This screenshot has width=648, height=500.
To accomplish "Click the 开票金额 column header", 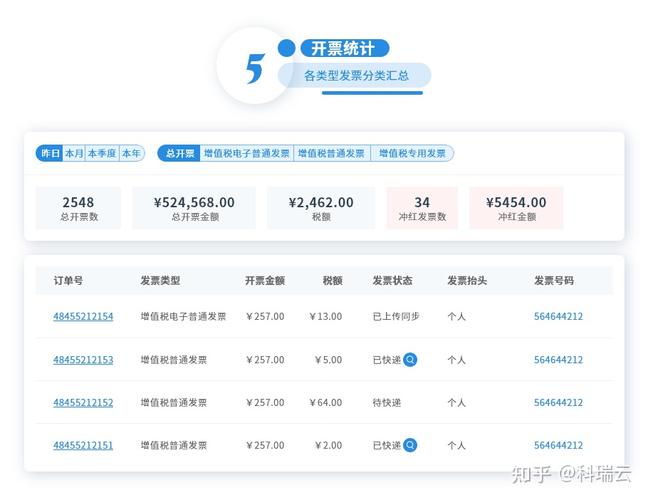I will pyautogui.click(x=265, y=281).
